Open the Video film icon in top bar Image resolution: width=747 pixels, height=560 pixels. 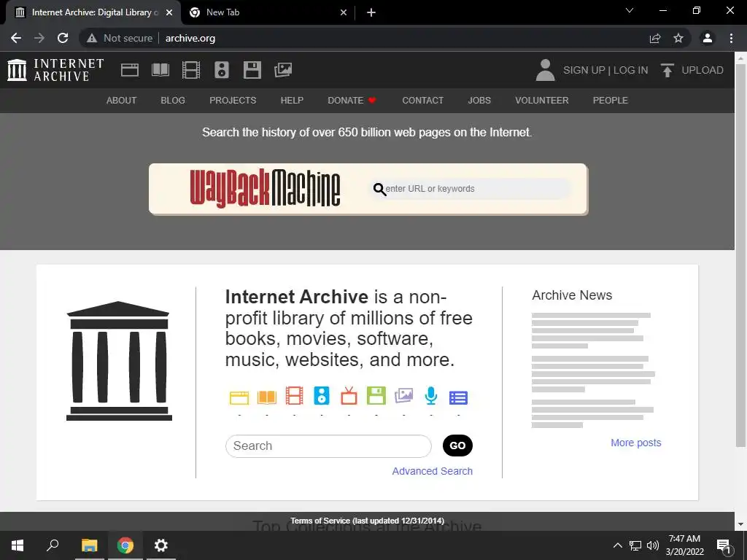point(191,70)
